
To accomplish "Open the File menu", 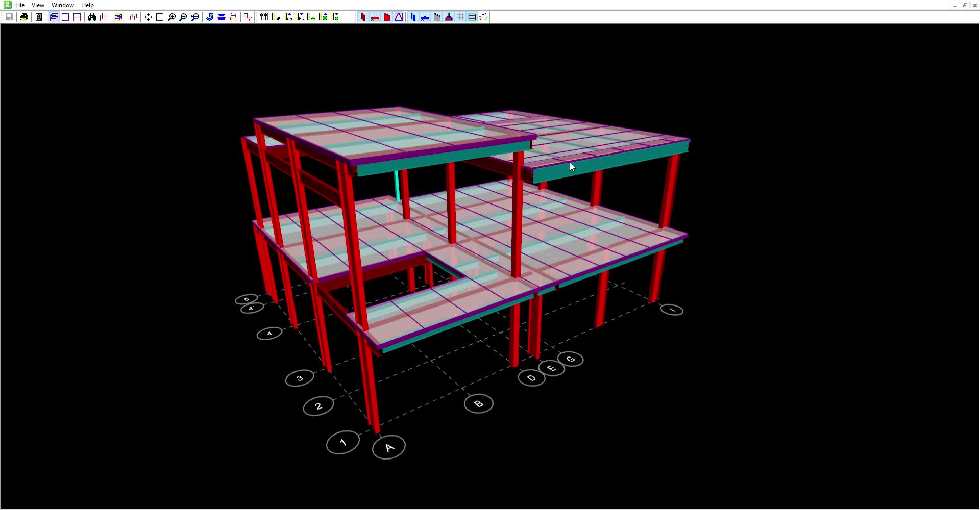I will point(20,5).
